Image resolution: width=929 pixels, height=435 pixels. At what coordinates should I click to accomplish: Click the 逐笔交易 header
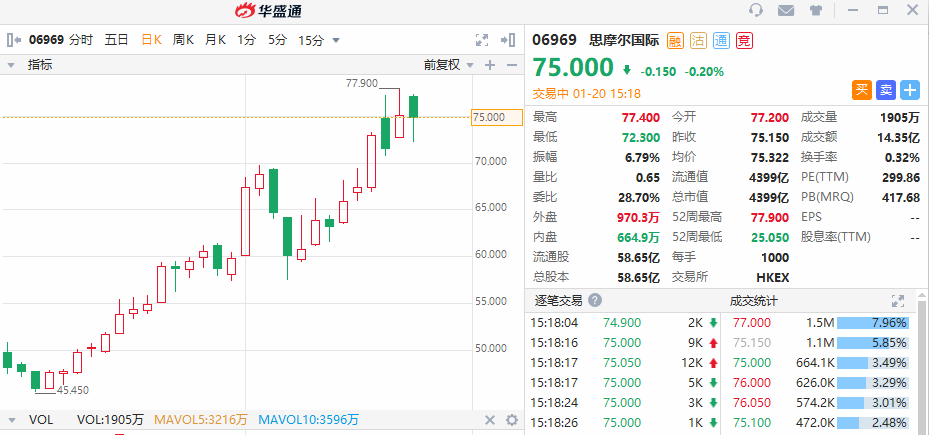[557, 300]
